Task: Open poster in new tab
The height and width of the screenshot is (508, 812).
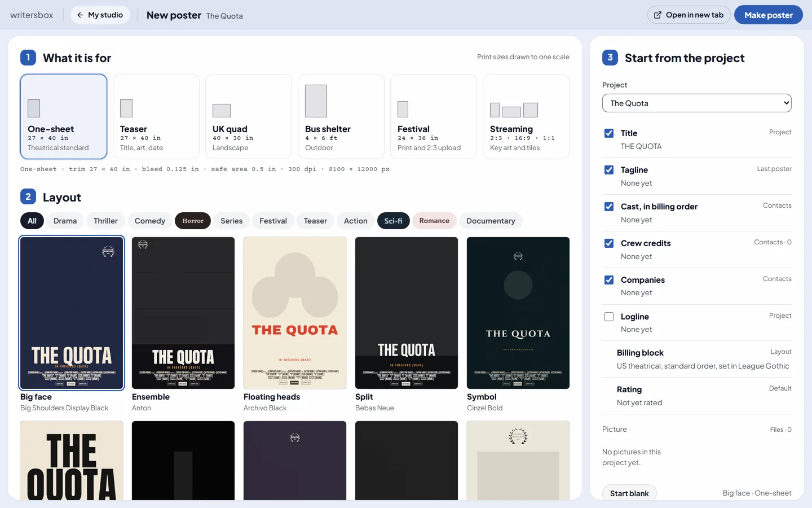Action: (689, 15)
